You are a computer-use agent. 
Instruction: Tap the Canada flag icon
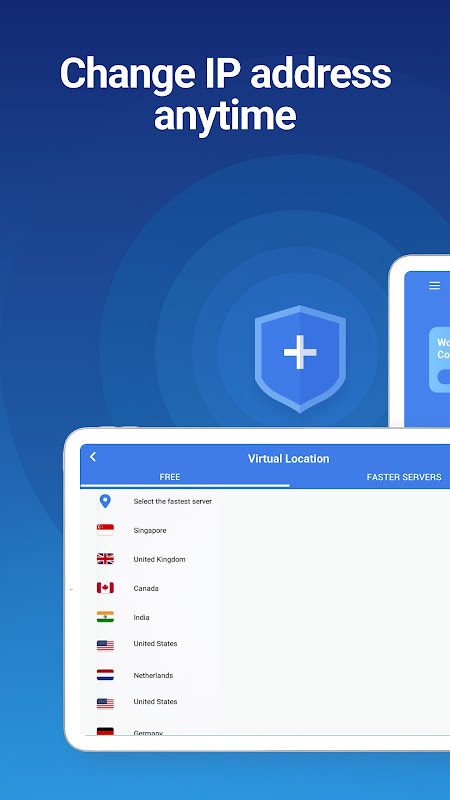tap(105, 588)
